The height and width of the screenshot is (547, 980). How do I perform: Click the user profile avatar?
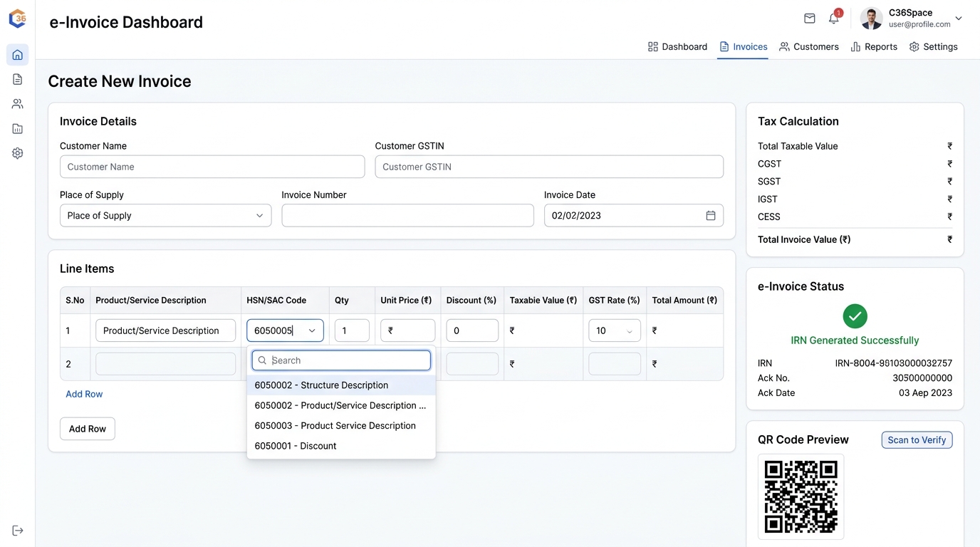pyautogui.click(x=871, y=19)
